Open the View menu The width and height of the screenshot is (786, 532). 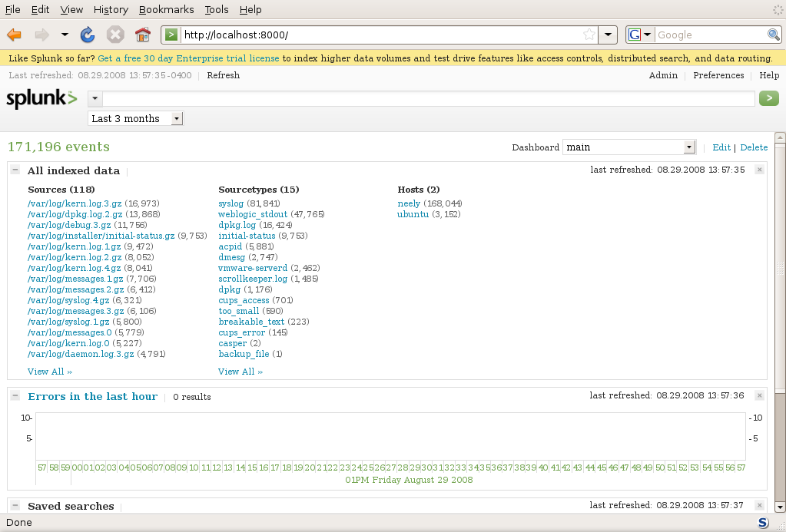71,9
